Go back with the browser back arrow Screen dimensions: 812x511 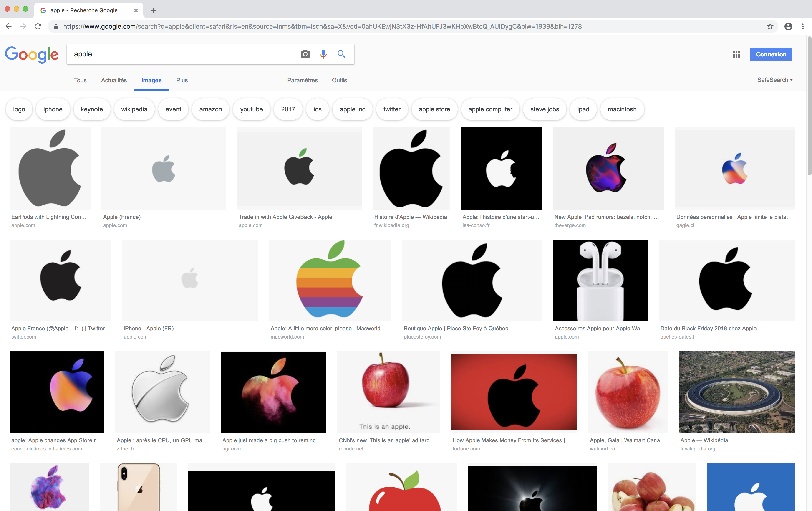tap(9, 26)
